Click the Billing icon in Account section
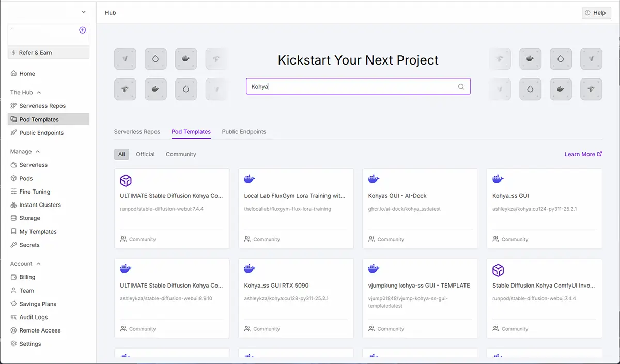Viewport: 620px width, 364px height. click(14, 277)
